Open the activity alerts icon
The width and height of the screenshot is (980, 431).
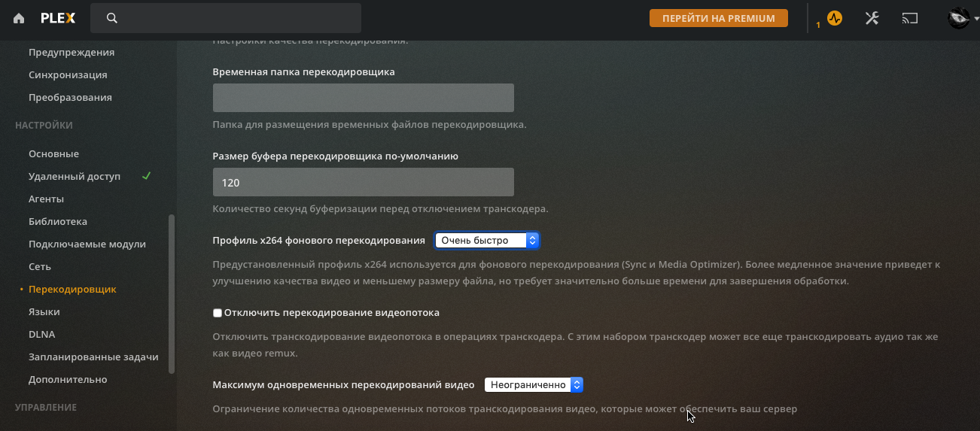pos(834,18)
